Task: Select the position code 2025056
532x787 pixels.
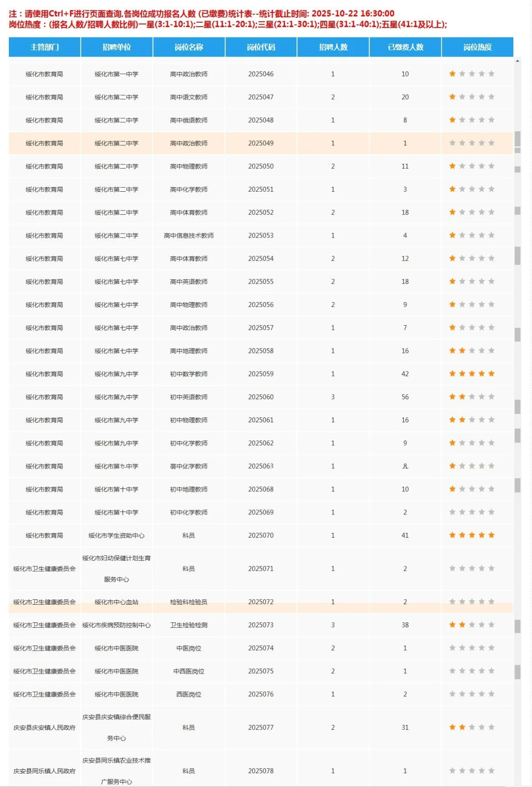Action: click(261, 305)
